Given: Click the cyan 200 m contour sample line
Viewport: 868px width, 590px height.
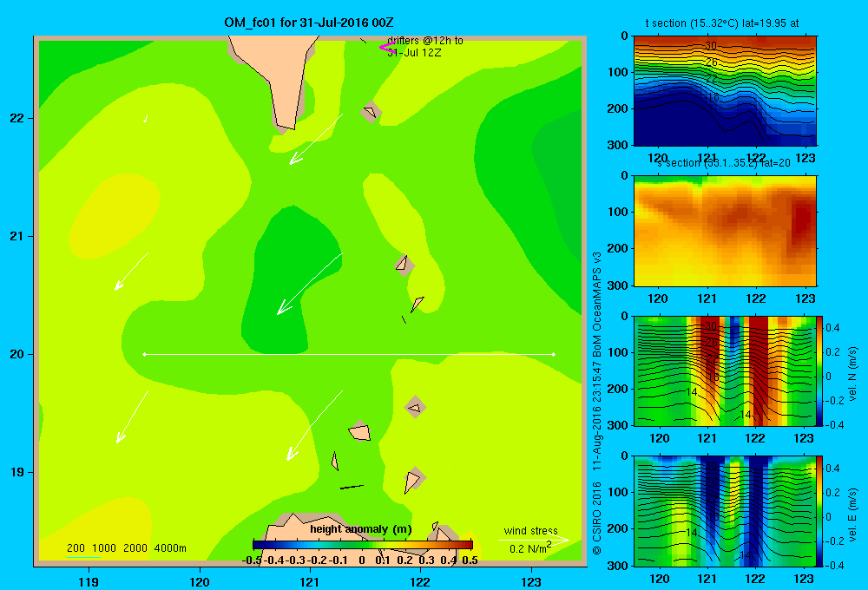Looking at the screenshot, I should (83, 556).
